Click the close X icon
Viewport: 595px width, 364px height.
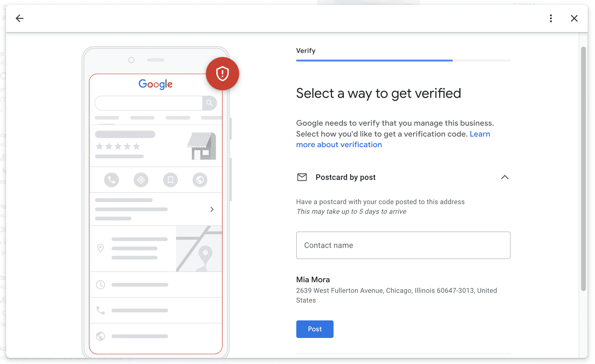point(574,18)
